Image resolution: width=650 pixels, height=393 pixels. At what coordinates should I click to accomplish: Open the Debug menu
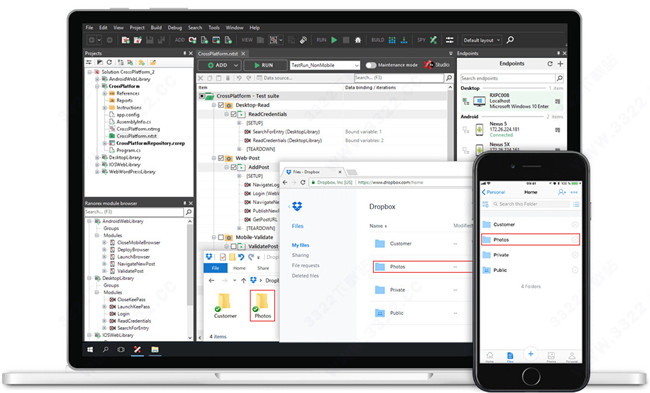click(x=175, y=28)
